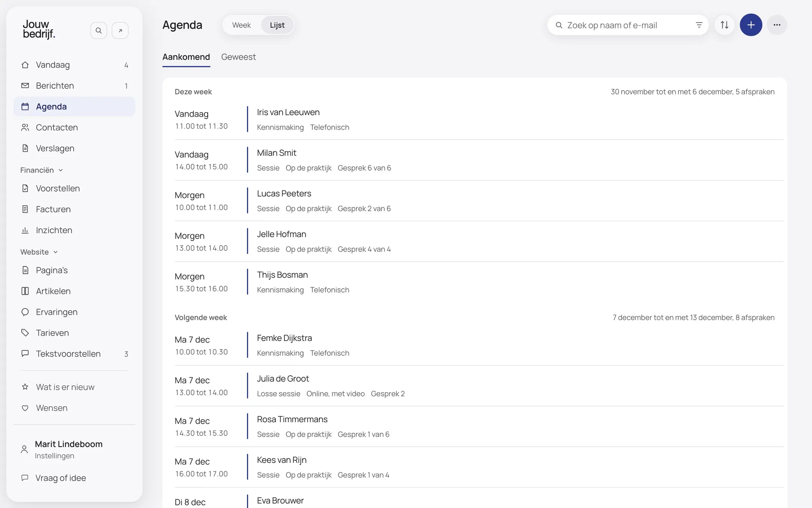
Task: Open Marit Lindeboom Instellingen
Action: [74, 449]
